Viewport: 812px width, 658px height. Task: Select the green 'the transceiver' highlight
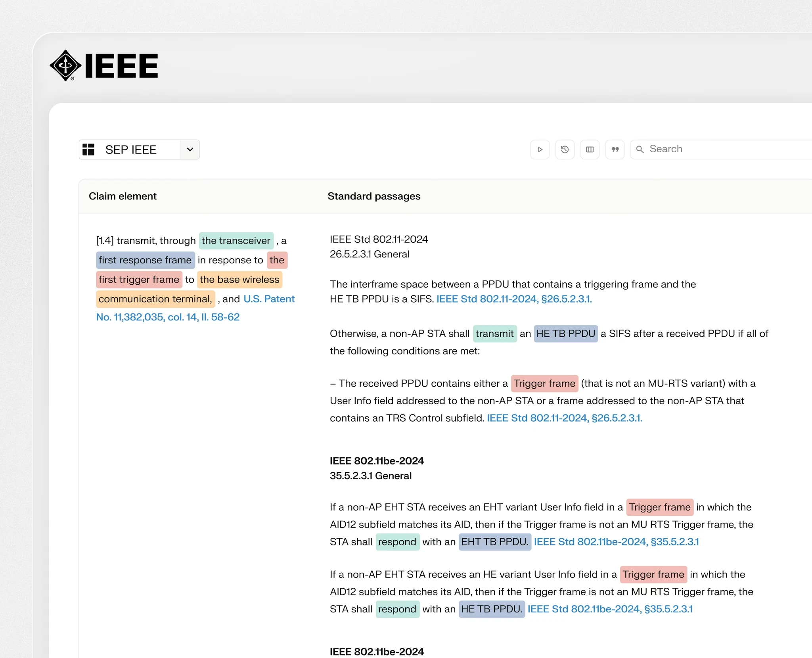point(236,241)
